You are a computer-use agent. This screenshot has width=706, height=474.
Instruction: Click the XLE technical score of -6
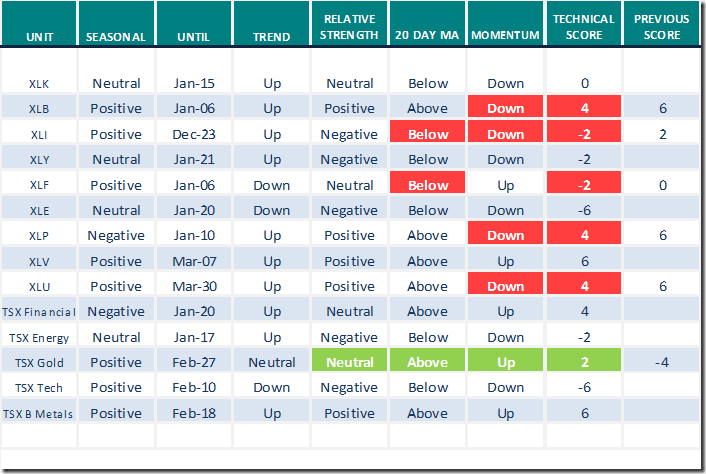pos(583,210)
